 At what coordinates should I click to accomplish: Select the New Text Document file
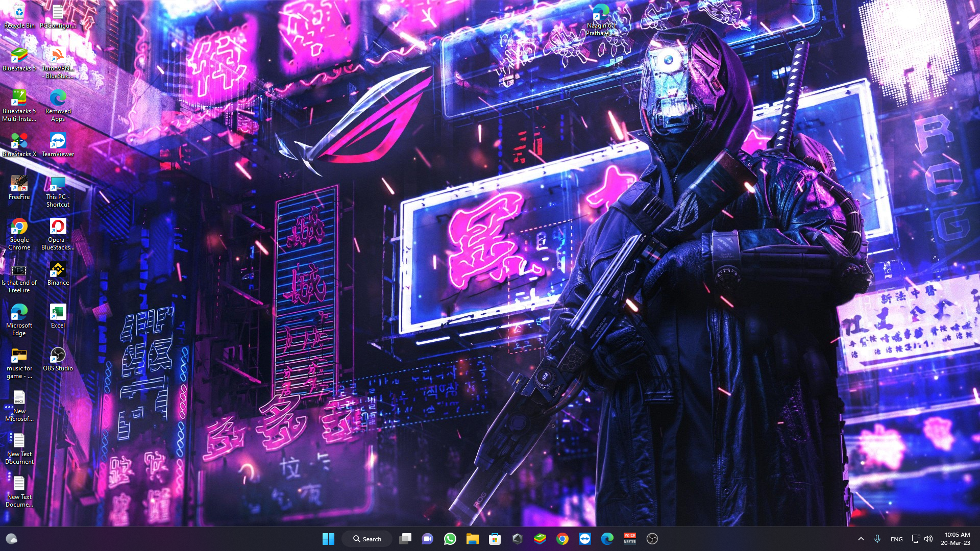tap(19, 448)
